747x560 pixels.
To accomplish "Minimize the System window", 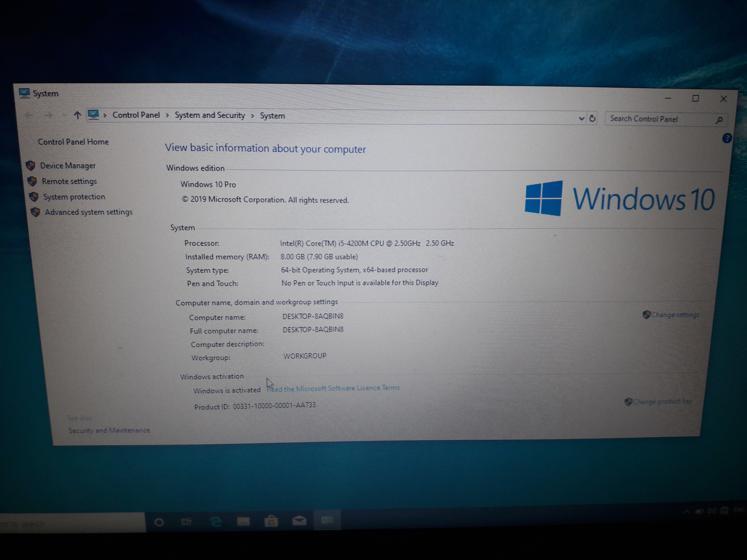I will coord(668,98).
